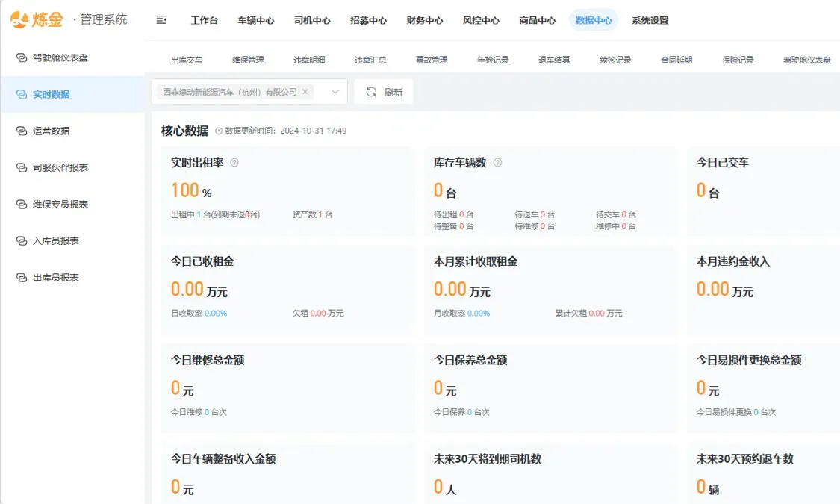
Task: Open 出库员报表 in the sidebar
Action: pyautogui.click(x=55, y=277)
